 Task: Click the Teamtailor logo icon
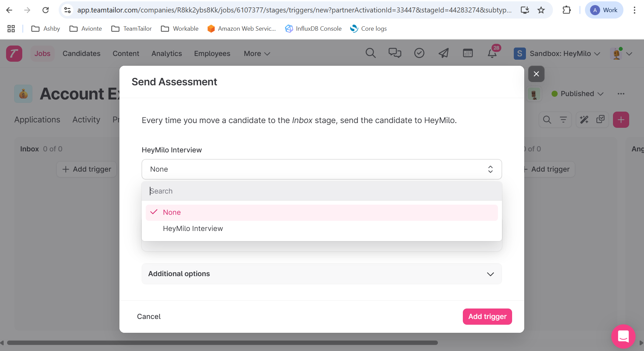click(x=14, y=54)
